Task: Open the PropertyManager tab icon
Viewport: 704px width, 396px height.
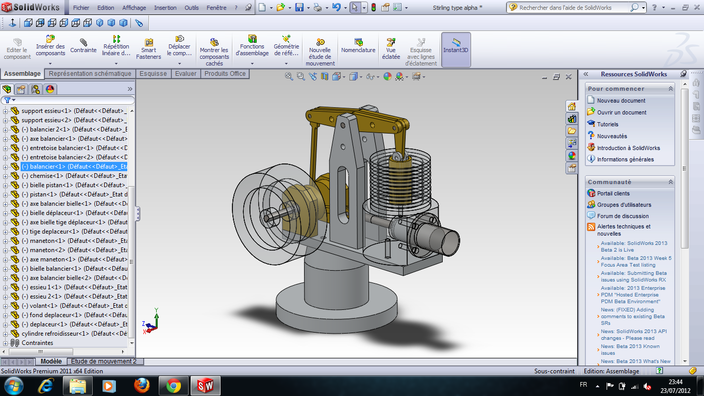Action: tap(21, 89)
